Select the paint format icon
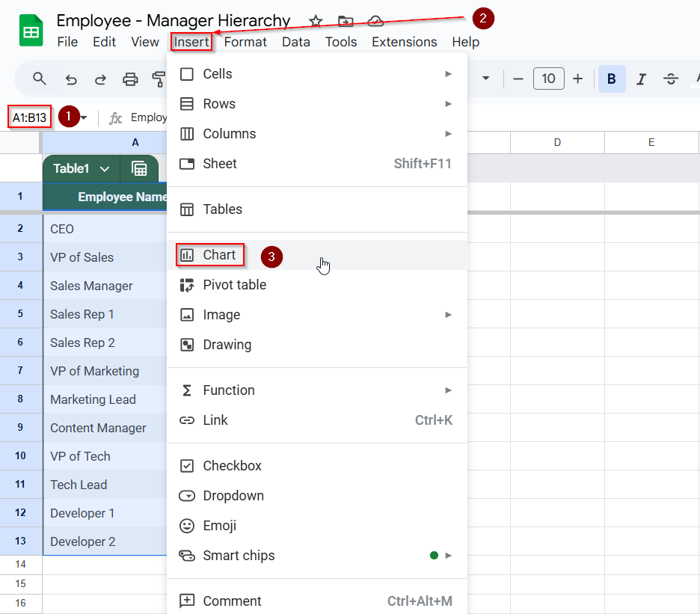Image resolution: width=700 pixels, height=614 pixels. [x=159, y=79]
